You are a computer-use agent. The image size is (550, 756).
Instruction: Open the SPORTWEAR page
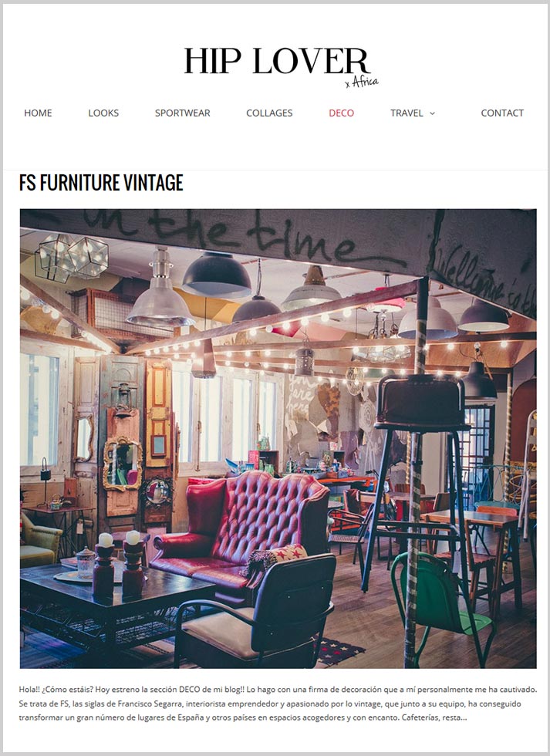click(182, 113)
